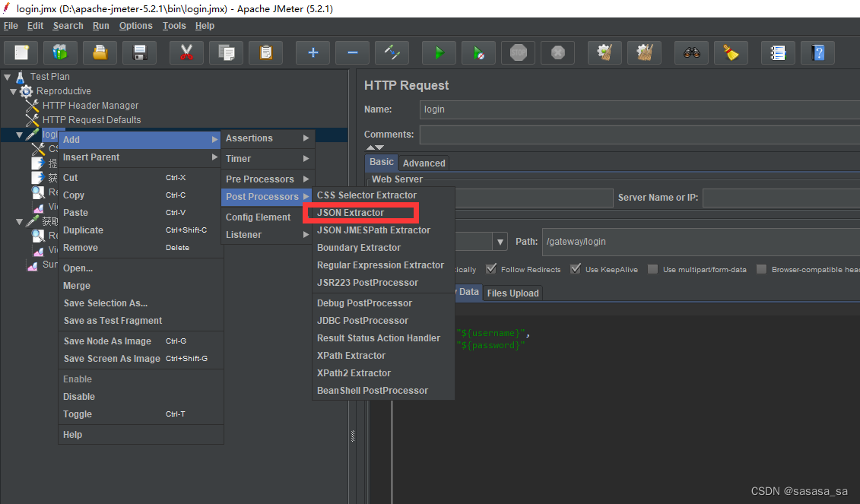
Task: Open the Pre Processors submenu
Action: tap(267, 179)
